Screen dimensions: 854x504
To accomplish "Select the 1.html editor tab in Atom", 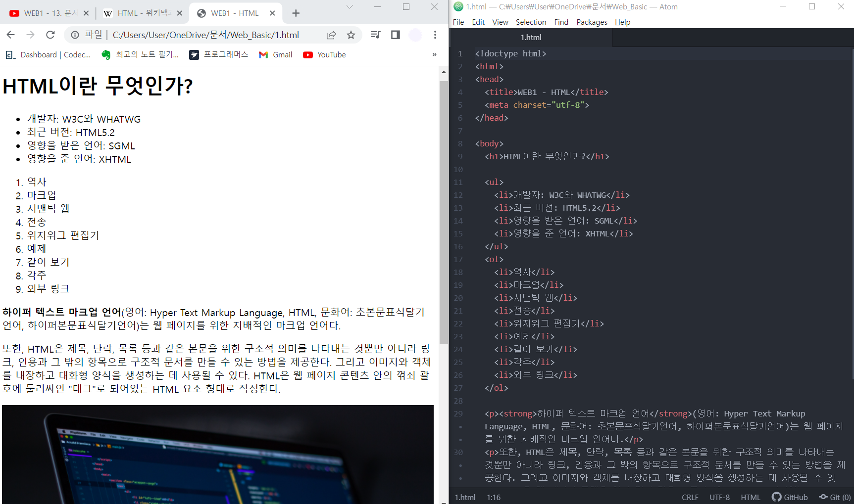I will click(x=531, y=38).
